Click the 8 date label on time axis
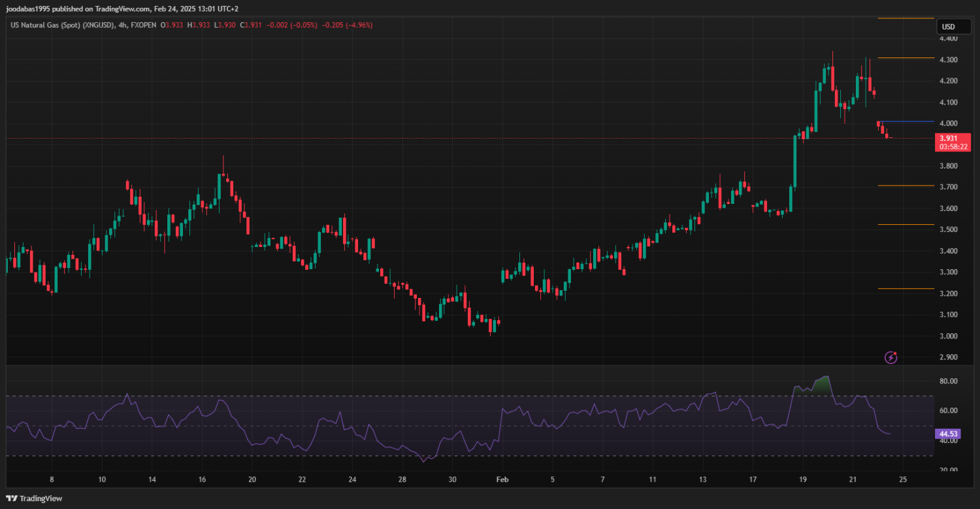Image resolution: width=980 pixels, height=509 pixels. pos(52,479)
